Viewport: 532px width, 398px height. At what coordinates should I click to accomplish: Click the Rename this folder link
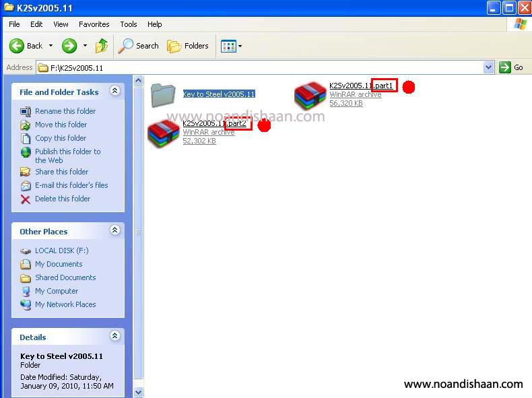coord(65,111)
